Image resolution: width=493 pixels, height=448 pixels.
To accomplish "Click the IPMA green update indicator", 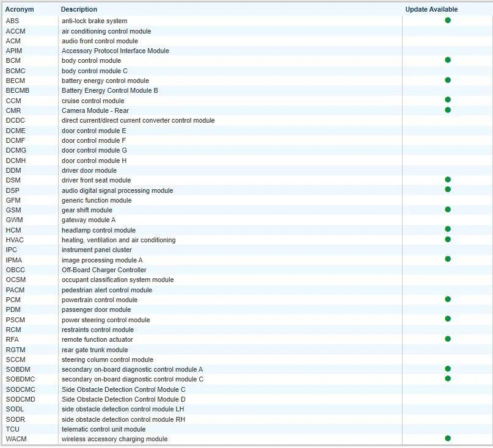I will pyautogui.click(x=448, y=259).
